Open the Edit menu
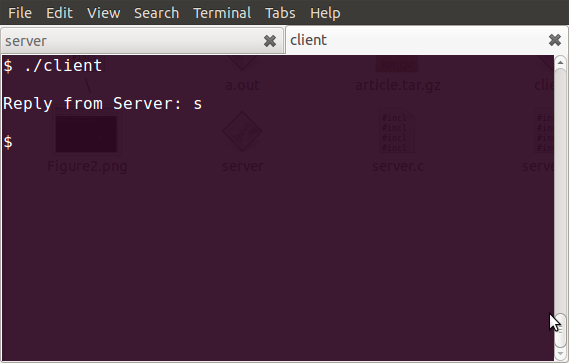569x363 pixels. 59,13
